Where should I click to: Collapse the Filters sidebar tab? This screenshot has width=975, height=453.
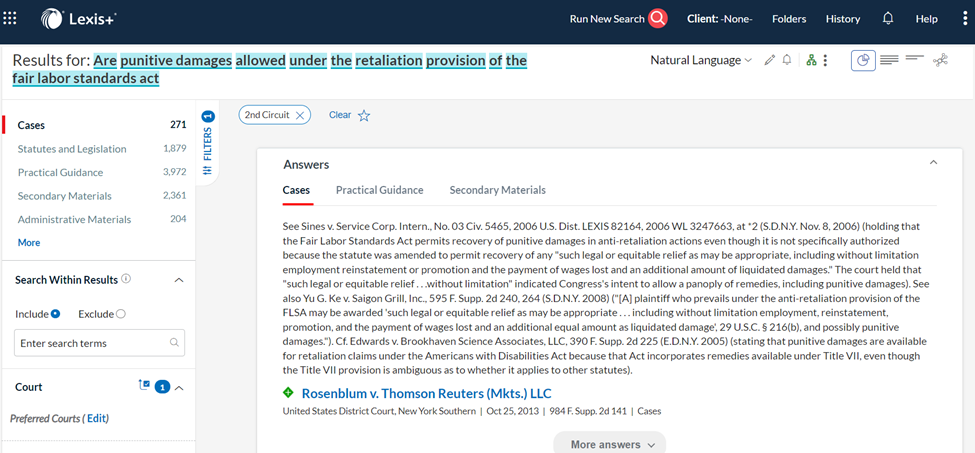(x=208, y=143)
